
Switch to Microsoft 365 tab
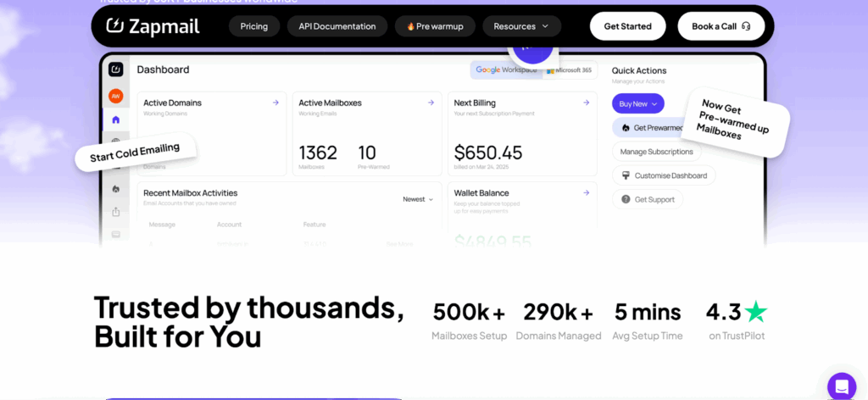[x=570, y=70]
